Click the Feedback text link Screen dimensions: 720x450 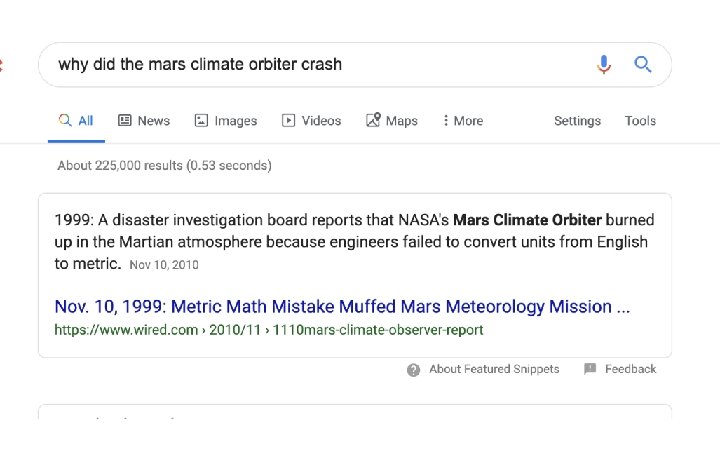click(630, 369)
